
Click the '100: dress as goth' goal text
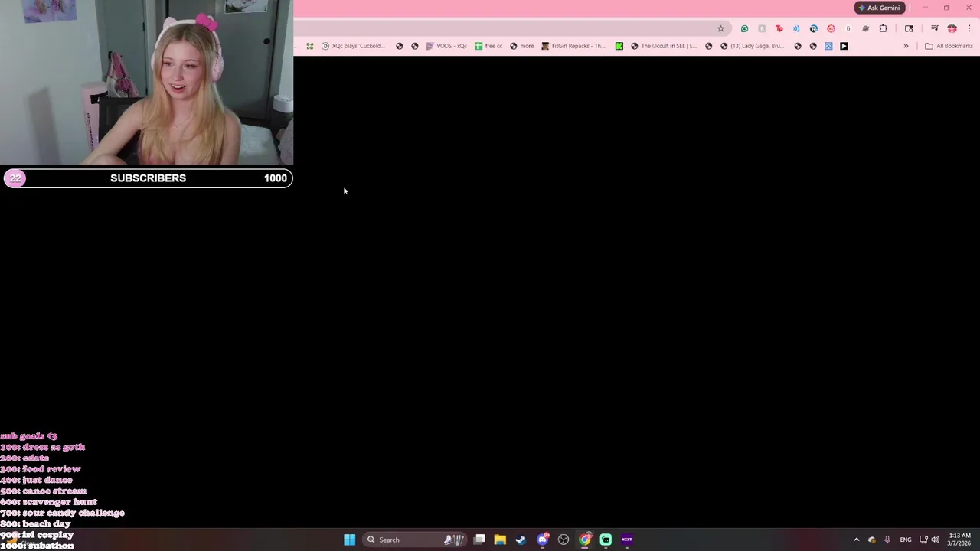tap(43, 447)
